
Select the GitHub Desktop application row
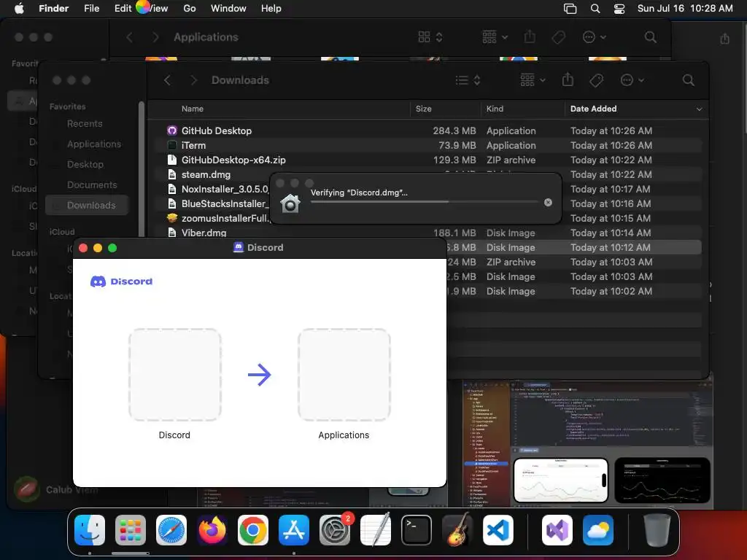click(429, 131)
